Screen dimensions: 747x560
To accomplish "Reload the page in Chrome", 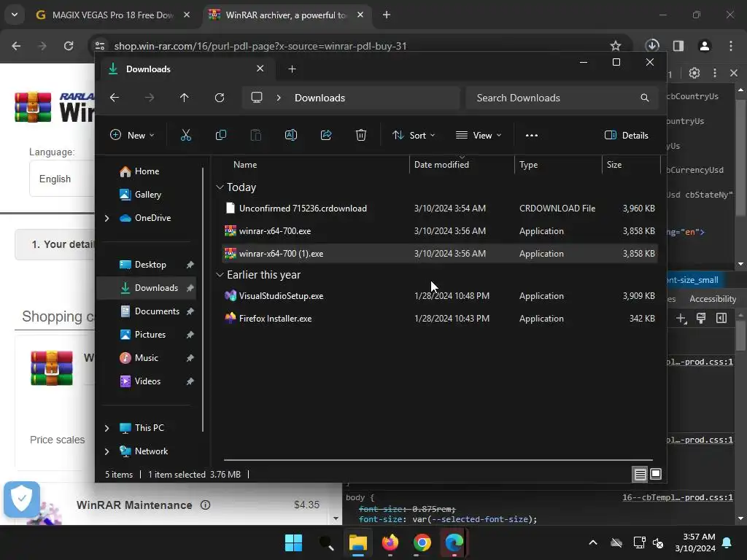I will click(69, 46).
